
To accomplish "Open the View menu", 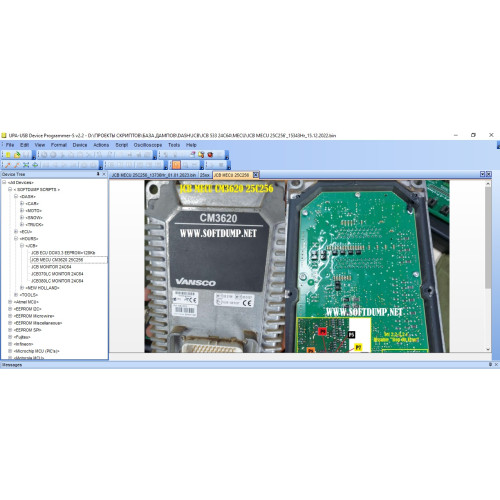I will pyautogui.click(x=40, y=145).
